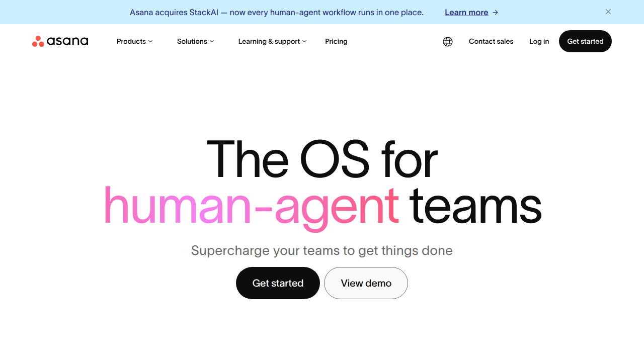644x362 pixels.
Task: Expand the Products menu
Action: (x=134, y=41)
